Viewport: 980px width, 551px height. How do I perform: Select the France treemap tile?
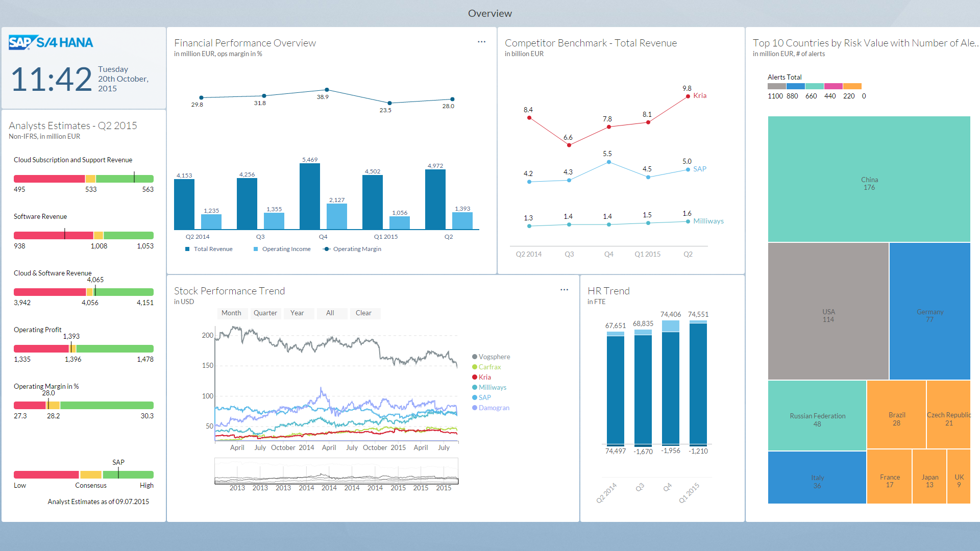[890, 477]
